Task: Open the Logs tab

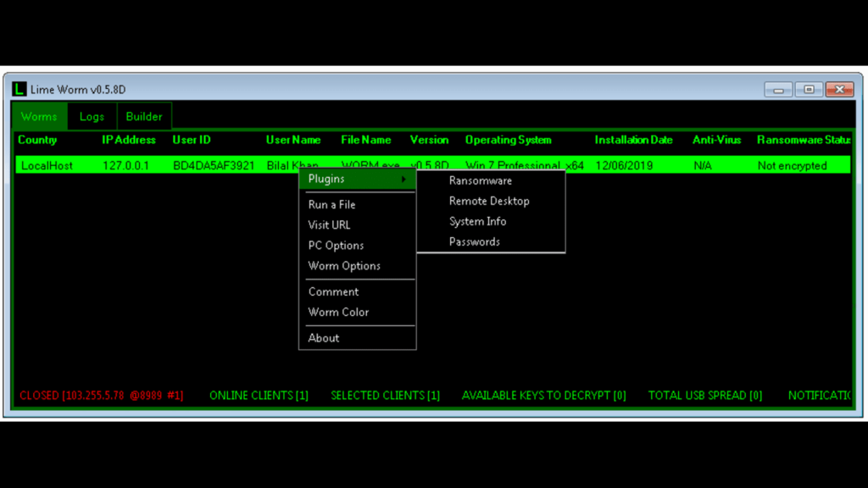Action: tap(92, 117)
